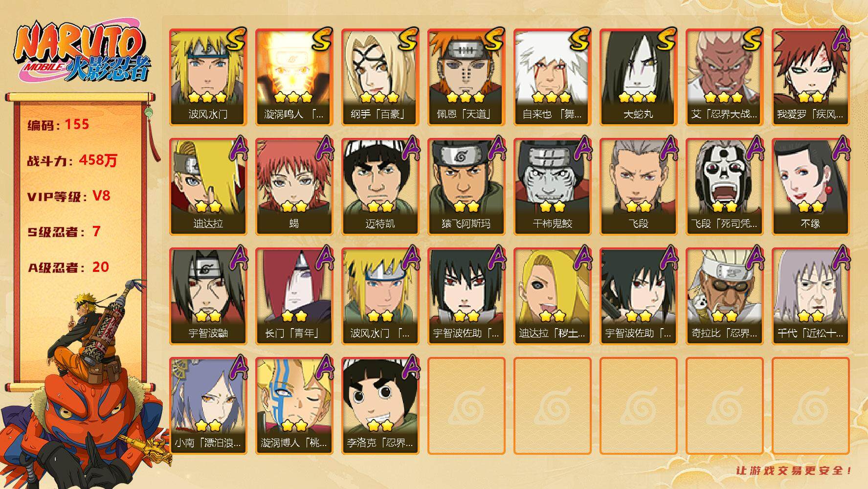Open the 干柿鬼鲛 character card
This screenshot has width=868, height=489.
553,187
